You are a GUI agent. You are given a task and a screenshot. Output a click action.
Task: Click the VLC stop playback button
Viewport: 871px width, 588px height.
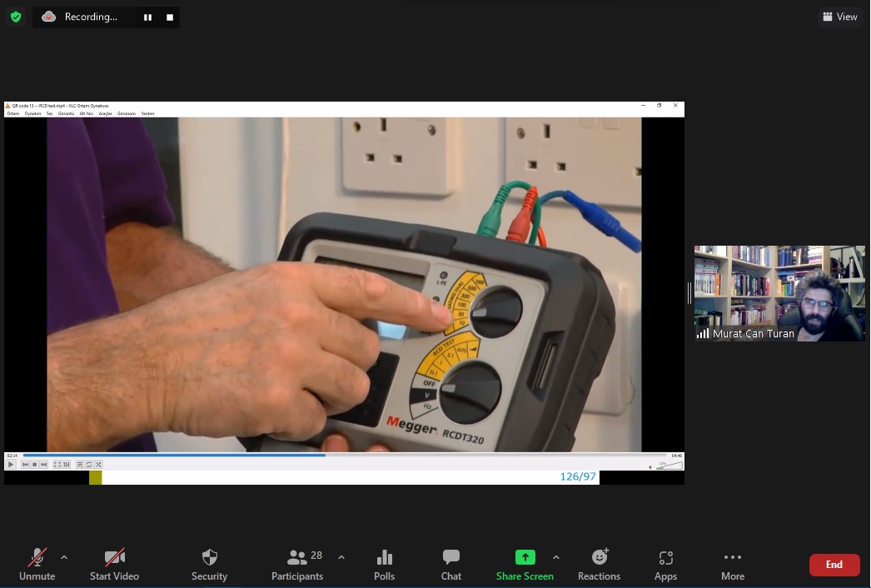tap(34, 465)
